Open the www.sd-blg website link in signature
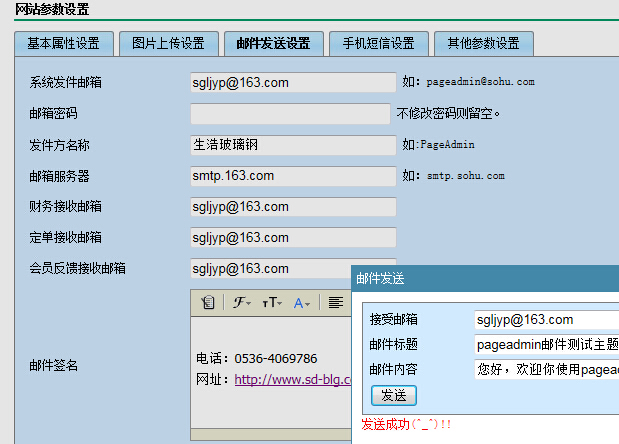Screen dimensions: 619x444 [x=292, y=380]
